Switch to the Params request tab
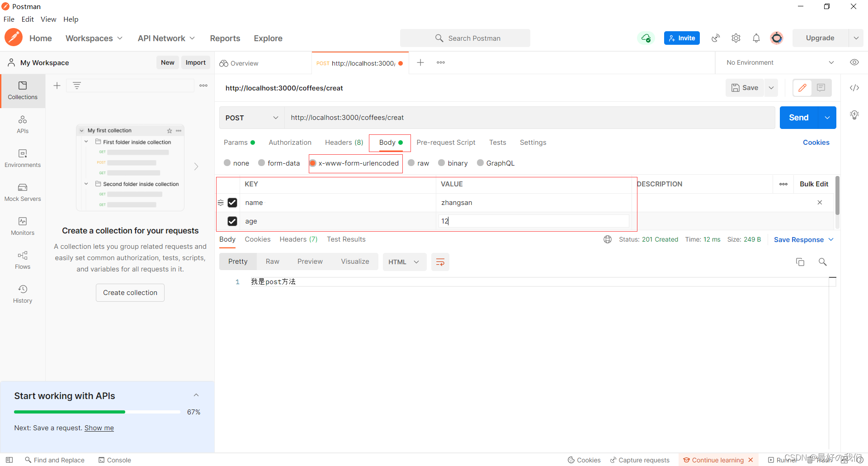This screenshot has height=466, width=868. click(239, 143)
